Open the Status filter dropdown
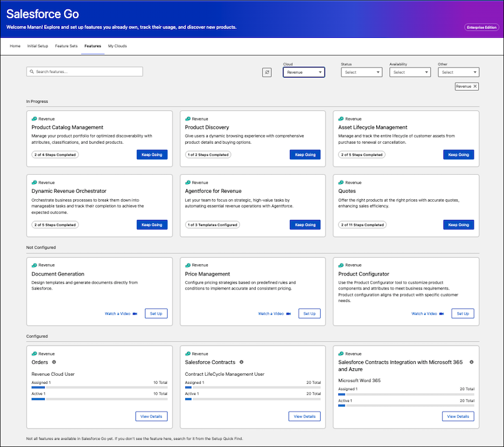 point(362,73)
